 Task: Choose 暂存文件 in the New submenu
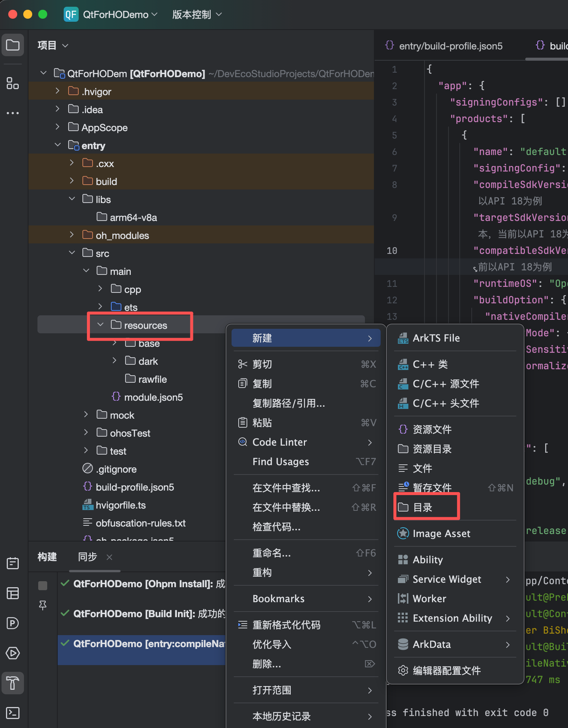pyautogui.click(x=455, y=488)
